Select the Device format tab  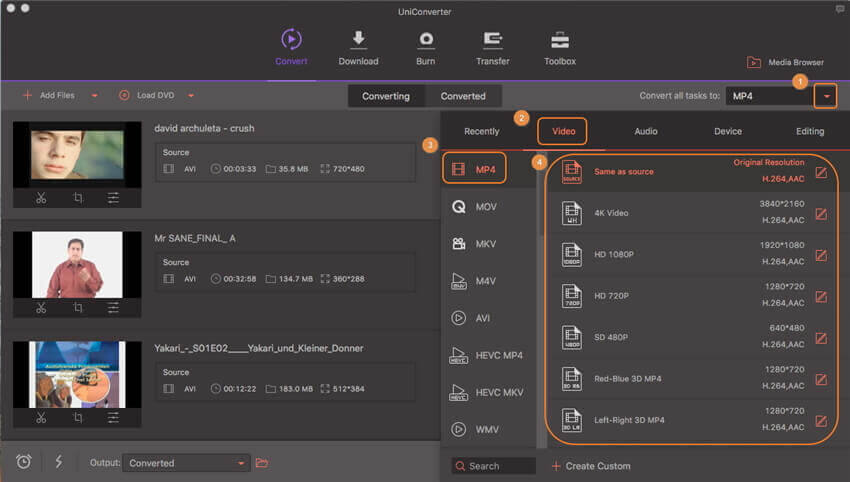(x=727, y=131)
